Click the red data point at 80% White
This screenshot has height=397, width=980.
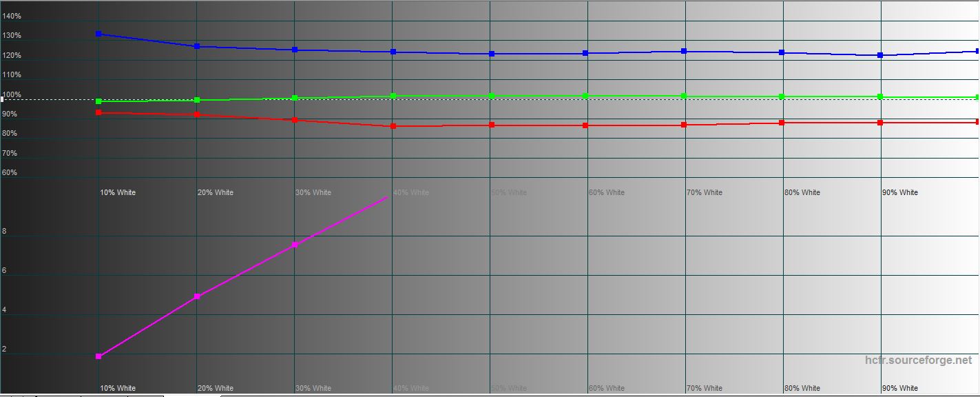point(782,123)
